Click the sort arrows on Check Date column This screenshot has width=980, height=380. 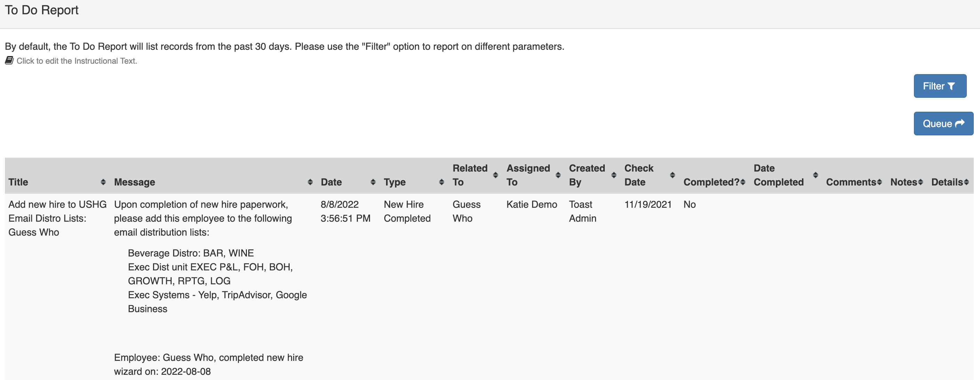point(673,175)
